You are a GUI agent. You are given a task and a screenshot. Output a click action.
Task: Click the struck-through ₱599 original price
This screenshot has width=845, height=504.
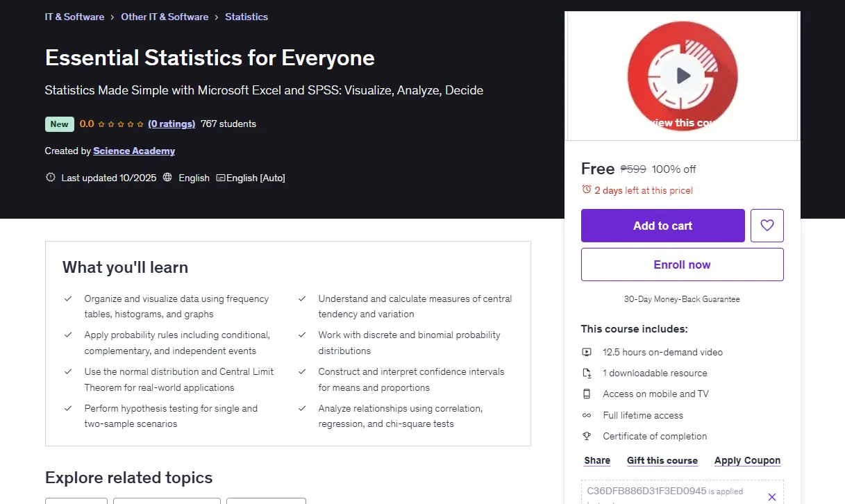(633, 169)
